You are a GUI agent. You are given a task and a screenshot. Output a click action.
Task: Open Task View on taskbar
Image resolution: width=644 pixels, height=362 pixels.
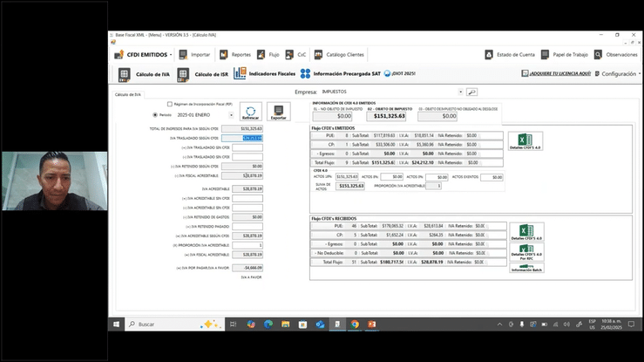coord(233,324)
